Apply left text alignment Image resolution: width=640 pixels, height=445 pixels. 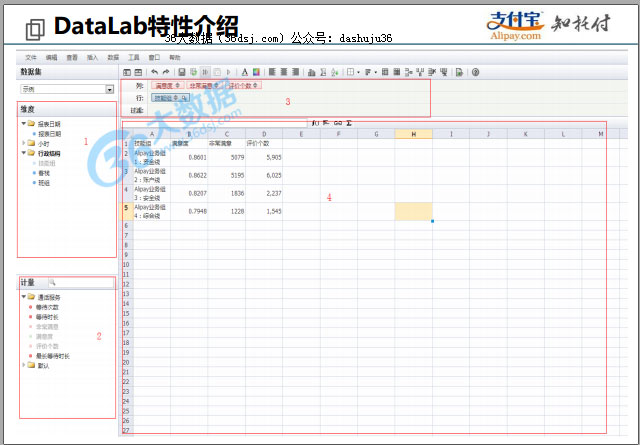tap(272, 72)
